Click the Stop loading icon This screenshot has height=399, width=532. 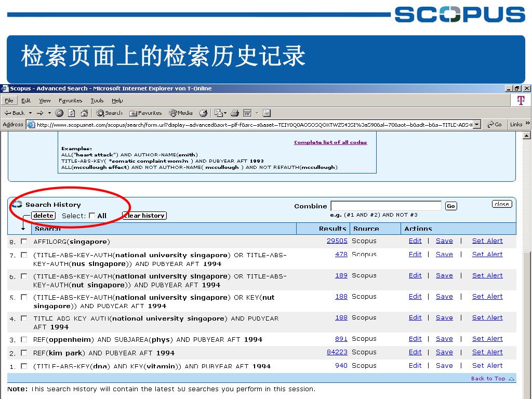coord(59,113)
